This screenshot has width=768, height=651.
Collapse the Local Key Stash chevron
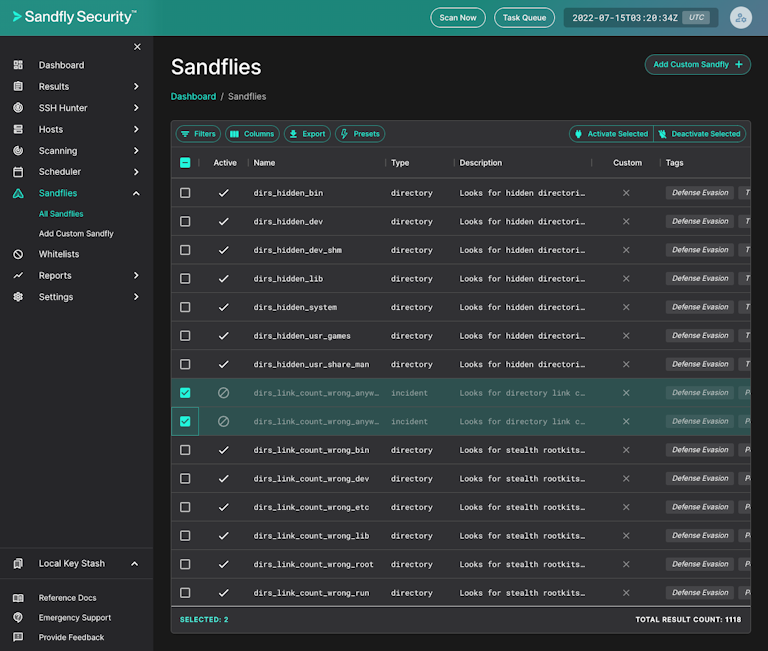click(135, 564)
